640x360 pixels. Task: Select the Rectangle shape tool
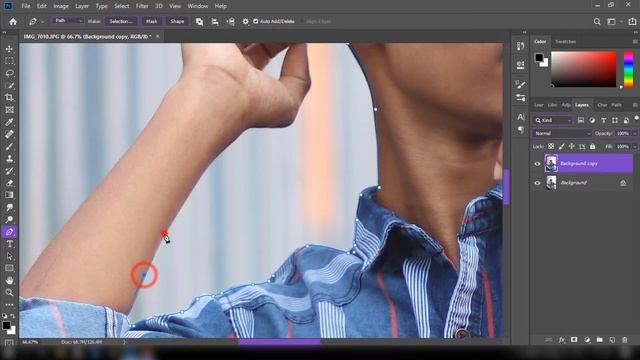click(9, 268)
